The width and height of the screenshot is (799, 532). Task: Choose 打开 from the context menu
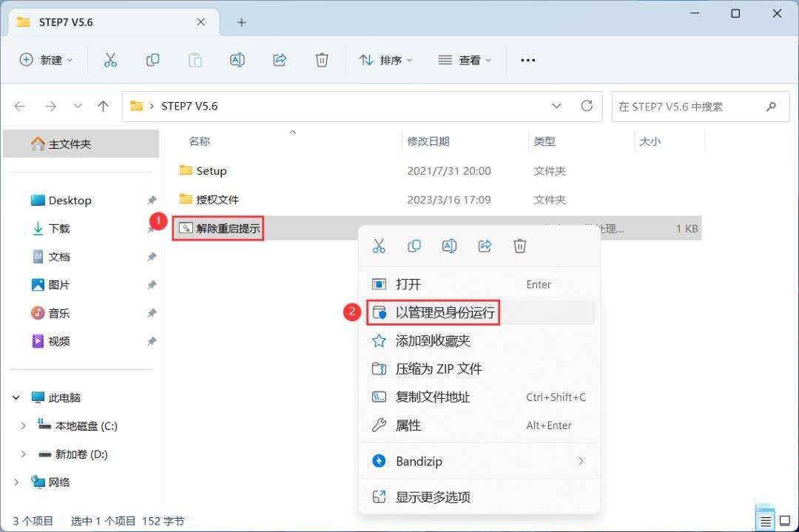[x=479, y=284]
